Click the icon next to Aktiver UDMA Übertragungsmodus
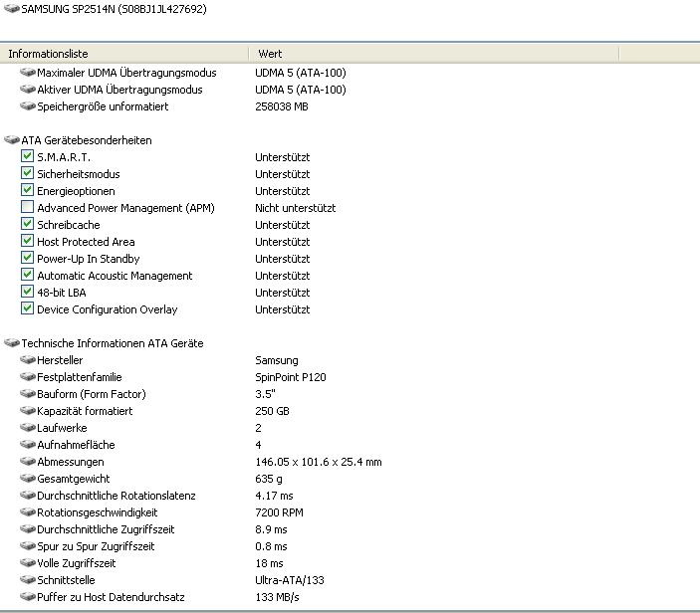 click(x=28, y=90)
